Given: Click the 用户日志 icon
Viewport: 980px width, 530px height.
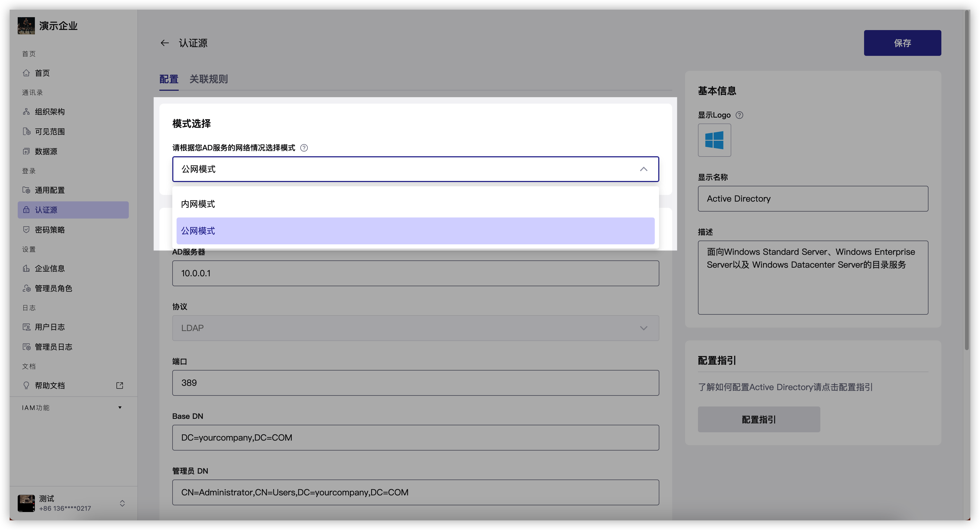Looking at the screenshot, I should tap(26, 327).
